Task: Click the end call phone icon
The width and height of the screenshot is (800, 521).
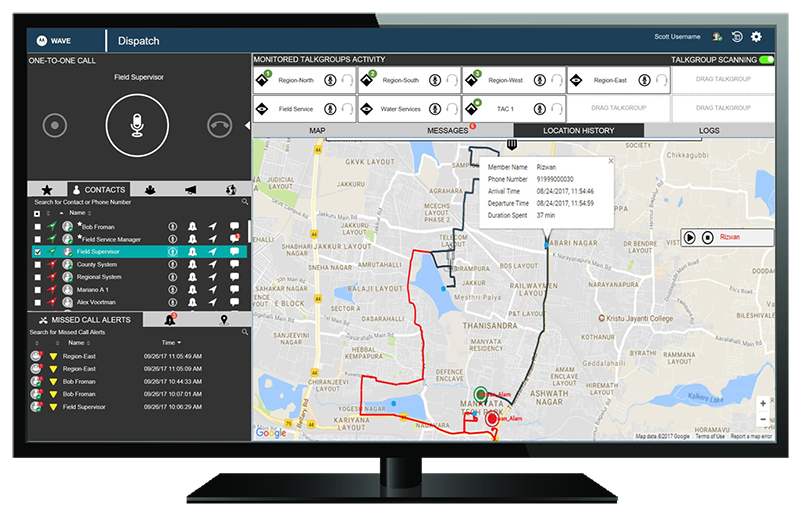Action: click(x=219, y=125)
